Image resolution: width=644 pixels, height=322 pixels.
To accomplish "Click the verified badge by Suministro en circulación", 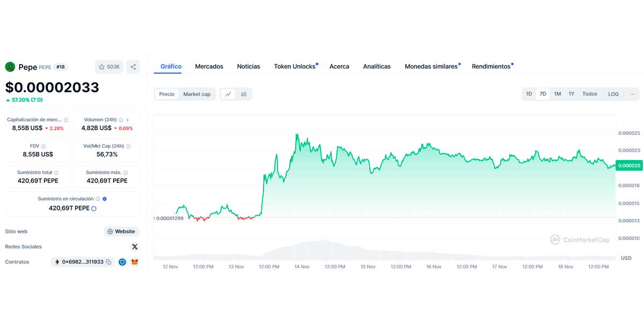I will (x=105, y=199).
